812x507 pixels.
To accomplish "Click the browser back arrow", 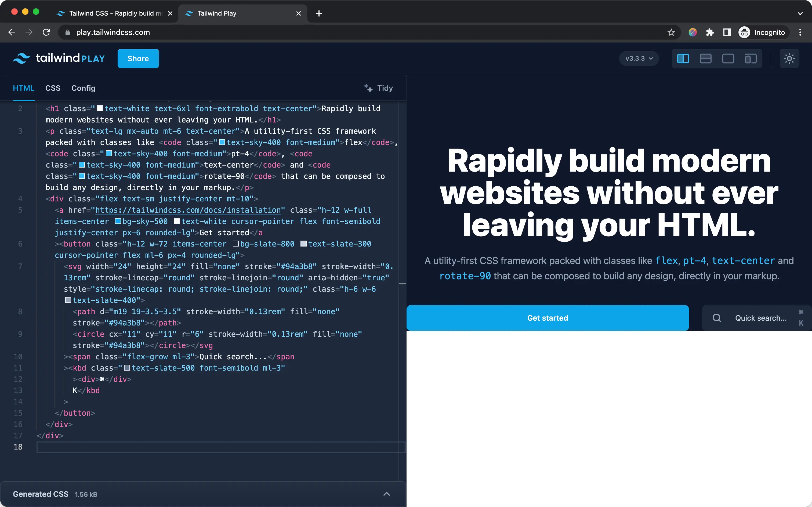I will pos(12,32).
